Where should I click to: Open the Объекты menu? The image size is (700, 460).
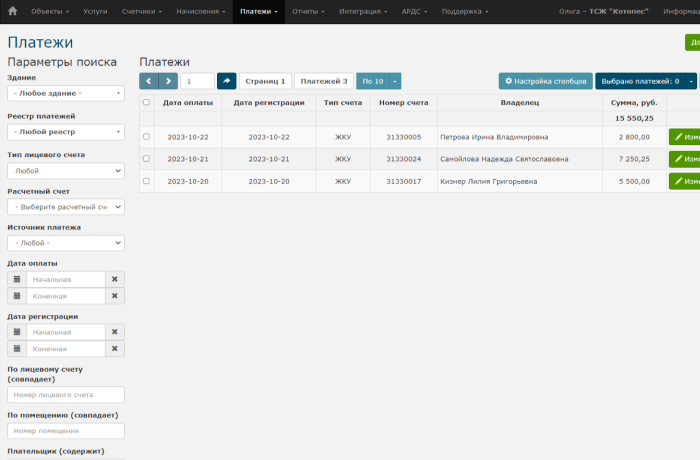tap(50, 12)
